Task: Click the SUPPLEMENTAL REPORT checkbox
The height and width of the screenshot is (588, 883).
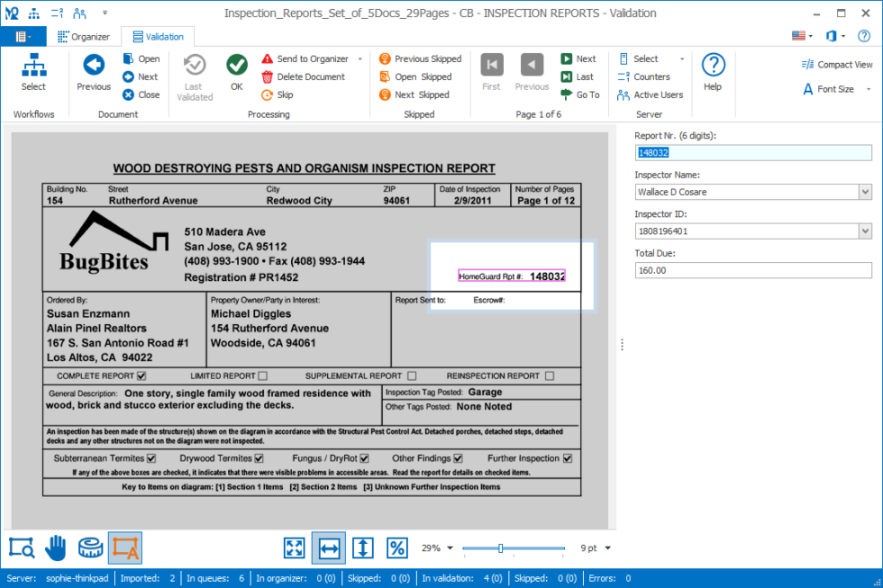Action: pyautogui.click(x=413, y=375)
